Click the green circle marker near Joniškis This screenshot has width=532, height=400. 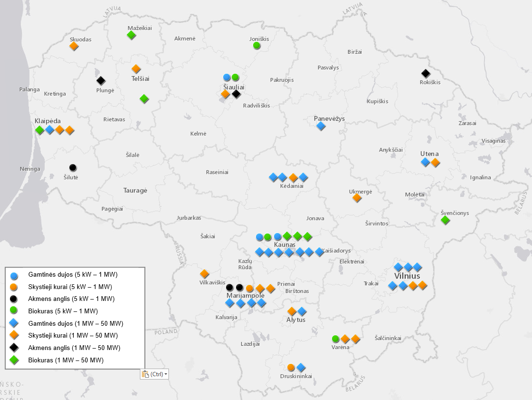click(x=256, y=46)
